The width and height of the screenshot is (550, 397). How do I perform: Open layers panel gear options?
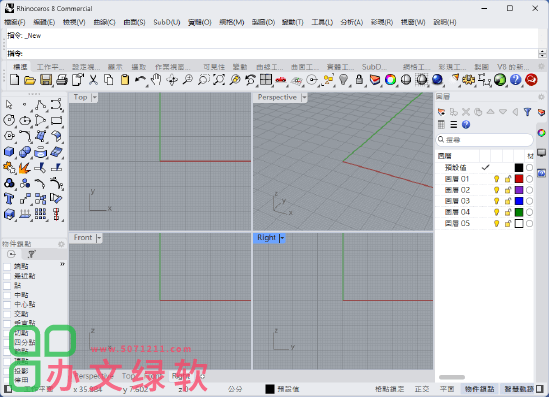541,96
